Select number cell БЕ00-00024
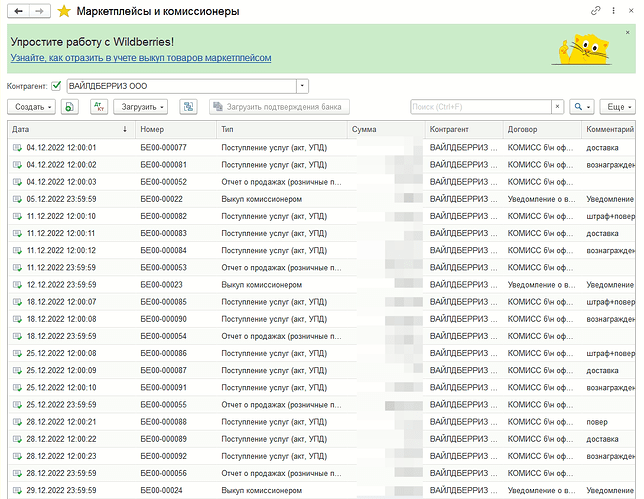 point(161,490)
